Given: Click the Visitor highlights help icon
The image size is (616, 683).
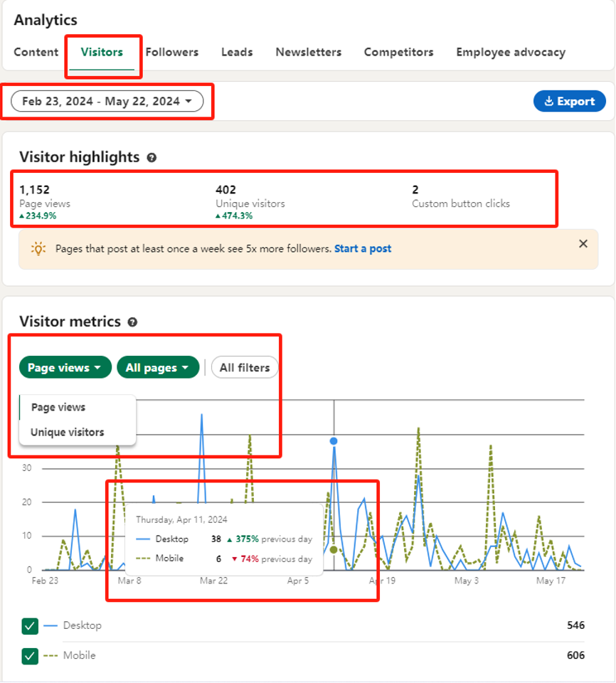Looking at the screenshot, I should 152,158.
